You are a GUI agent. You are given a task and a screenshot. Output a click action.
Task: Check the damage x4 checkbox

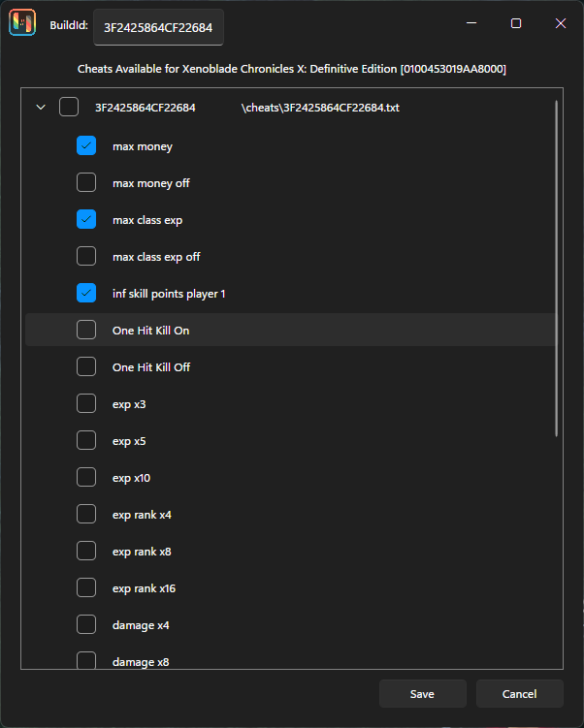[86, 624]
